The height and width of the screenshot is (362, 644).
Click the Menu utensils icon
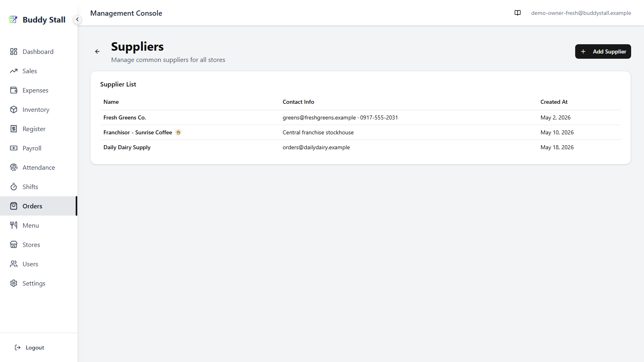coord(14,225)
